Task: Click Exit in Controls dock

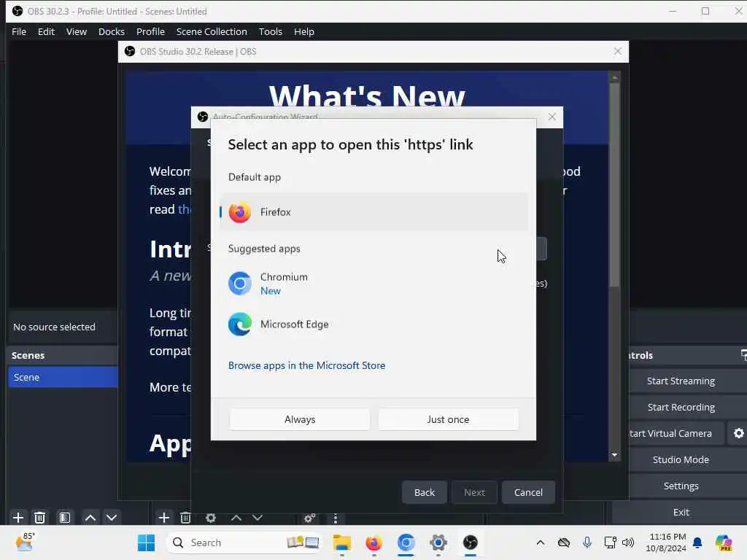Action: tap(681, 512)
